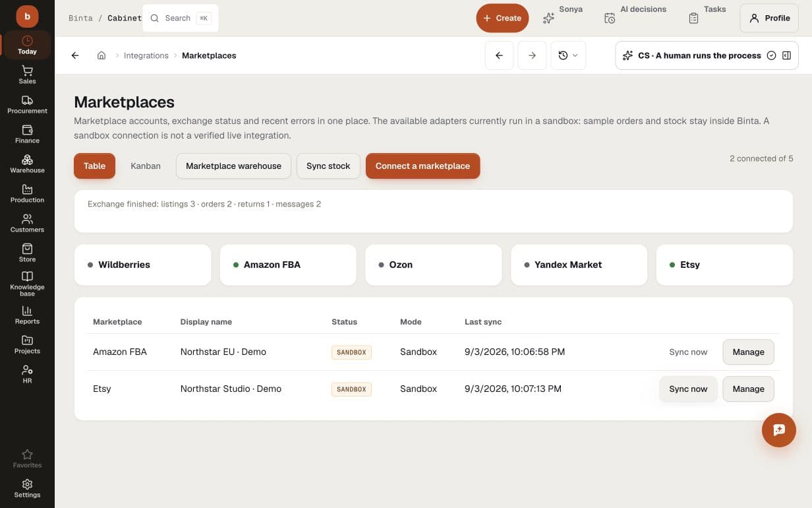812x508 pixels.
Task: Navigate back with the toolbar left arrow button
Action: (499, 55)
